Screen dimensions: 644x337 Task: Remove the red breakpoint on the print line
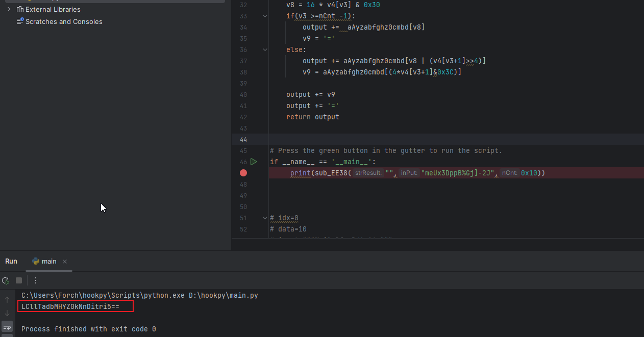pyautogui.click(x=243, y=173)
